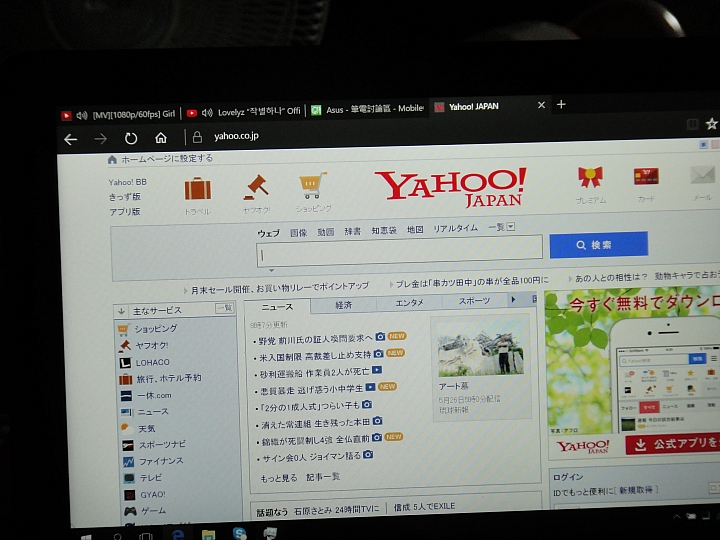Open the アート墓 news thumbnail
720x540 pixels.
click(x=480, y=354)
